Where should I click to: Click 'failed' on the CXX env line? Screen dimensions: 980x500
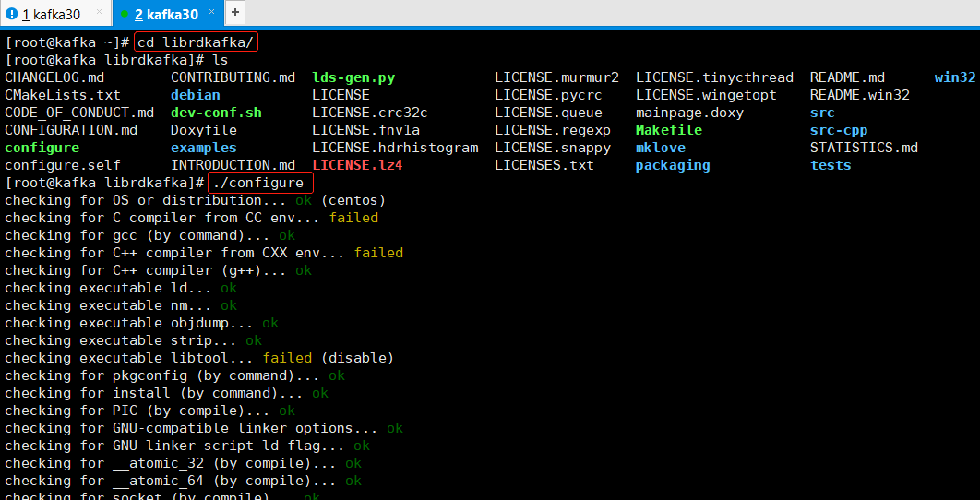point(378,253)
